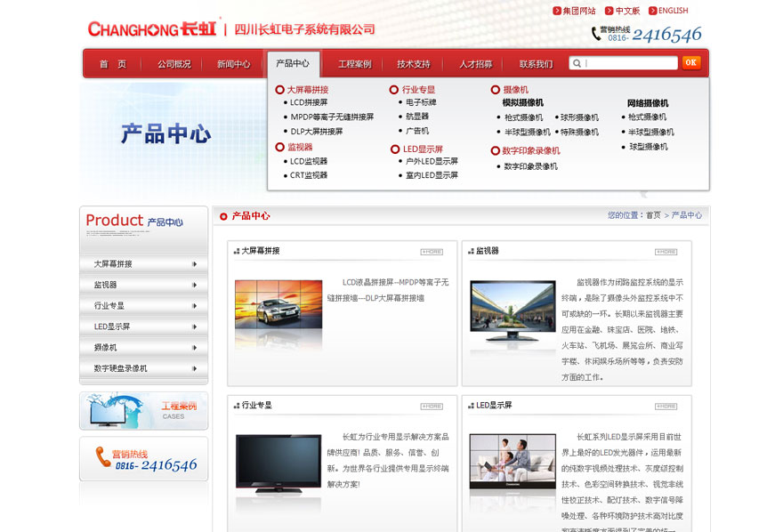The height and width of the screenshot is (532, 783).
Task: Select 特殊摄像机 entry
Action: (x=579, y=133)
